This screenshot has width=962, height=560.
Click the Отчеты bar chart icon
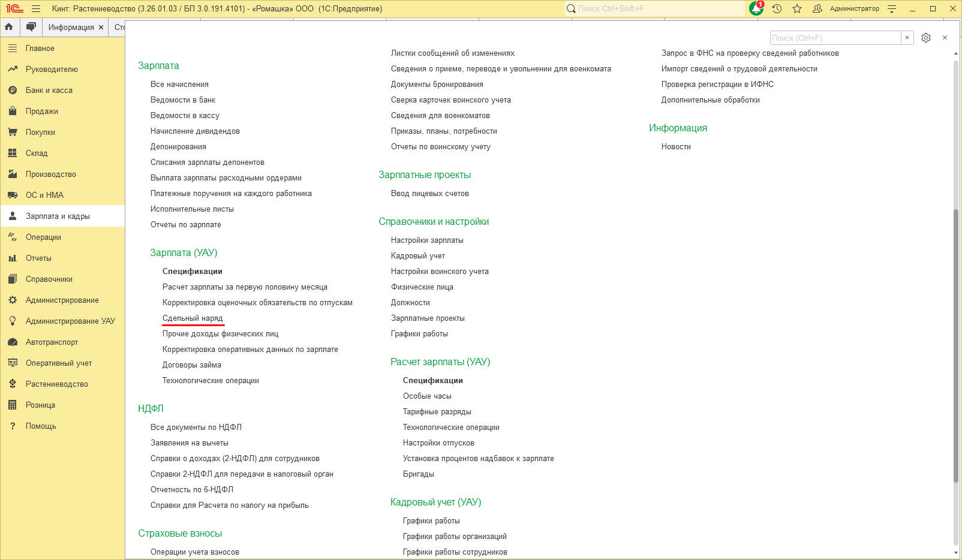tap(13, 258)
